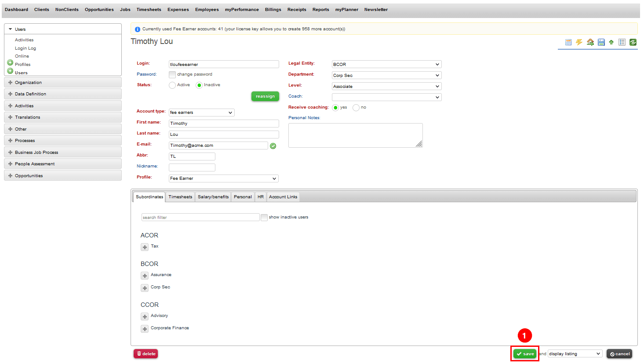Set status to Active

[172, 85]
